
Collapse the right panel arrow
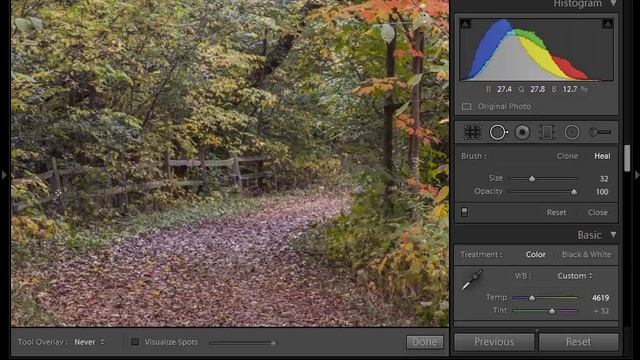(636, 175)
